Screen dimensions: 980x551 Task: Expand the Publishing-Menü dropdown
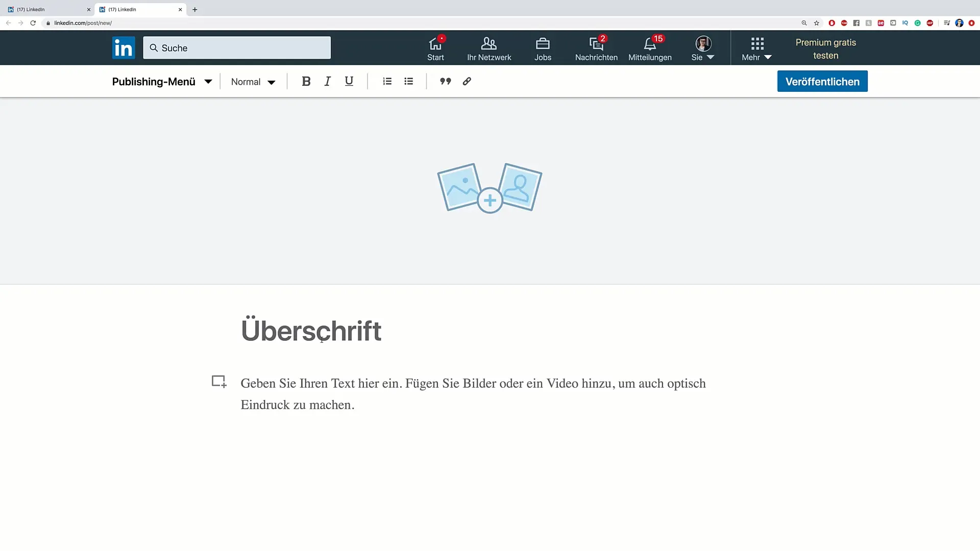coord(162,82)
